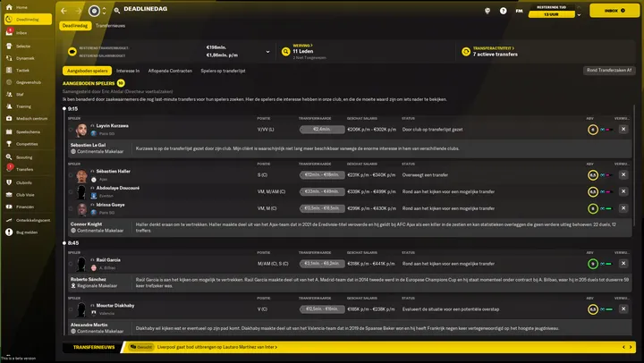
Task: Click the lightbulb hints icon
Action: [487, 11]
